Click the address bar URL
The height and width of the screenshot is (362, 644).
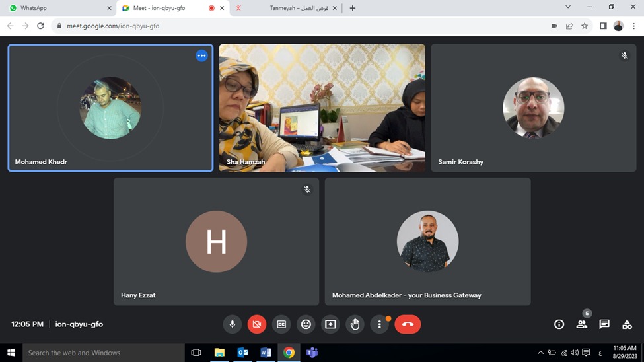[x=113, y=26]
